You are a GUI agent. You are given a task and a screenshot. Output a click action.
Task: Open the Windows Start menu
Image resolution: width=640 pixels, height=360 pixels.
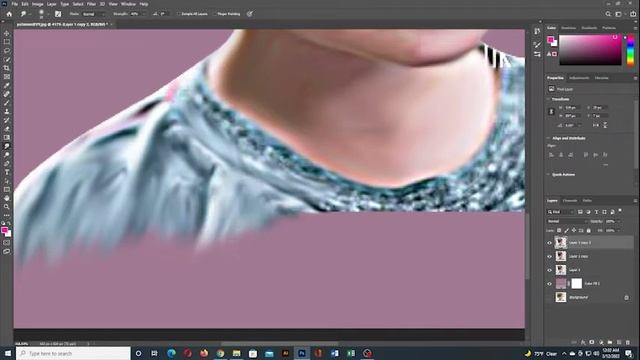8,353
